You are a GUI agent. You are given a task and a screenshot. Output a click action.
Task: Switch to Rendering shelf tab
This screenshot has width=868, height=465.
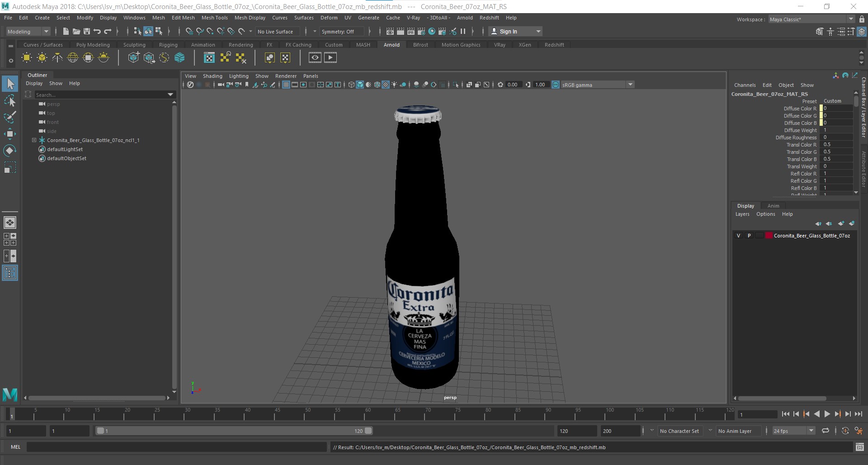(241, 45)
